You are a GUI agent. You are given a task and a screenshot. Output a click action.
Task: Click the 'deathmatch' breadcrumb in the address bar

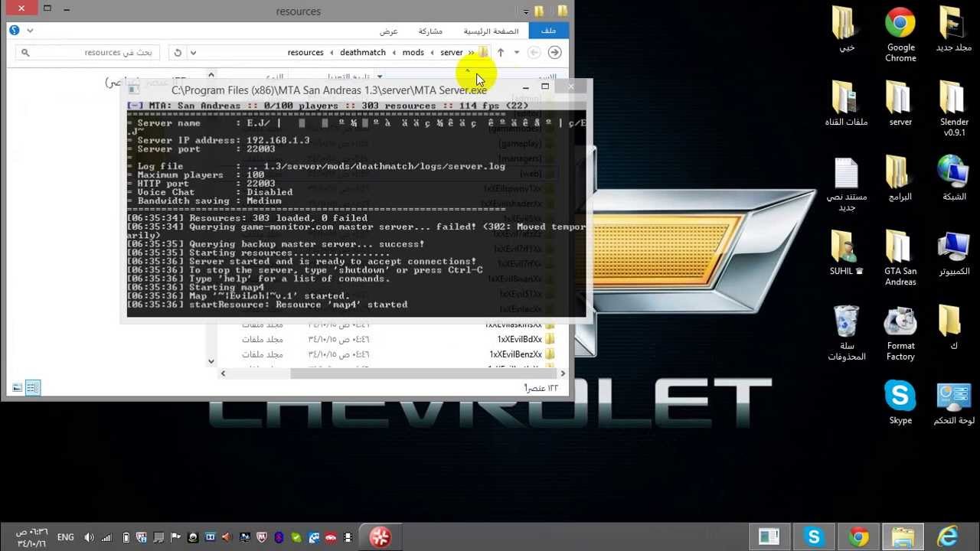363,53
